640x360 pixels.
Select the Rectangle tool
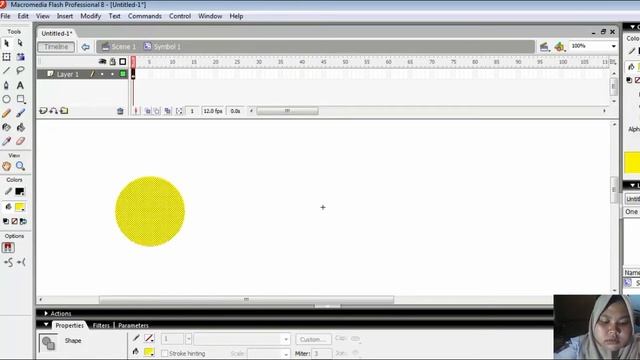[20, 99]
